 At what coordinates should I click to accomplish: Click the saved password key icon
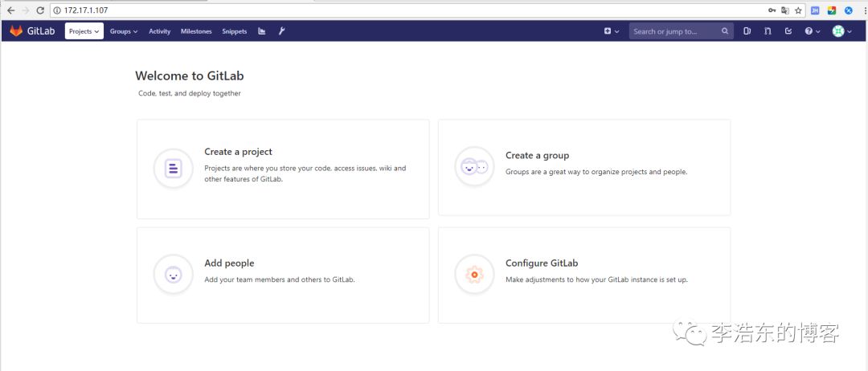772,10
